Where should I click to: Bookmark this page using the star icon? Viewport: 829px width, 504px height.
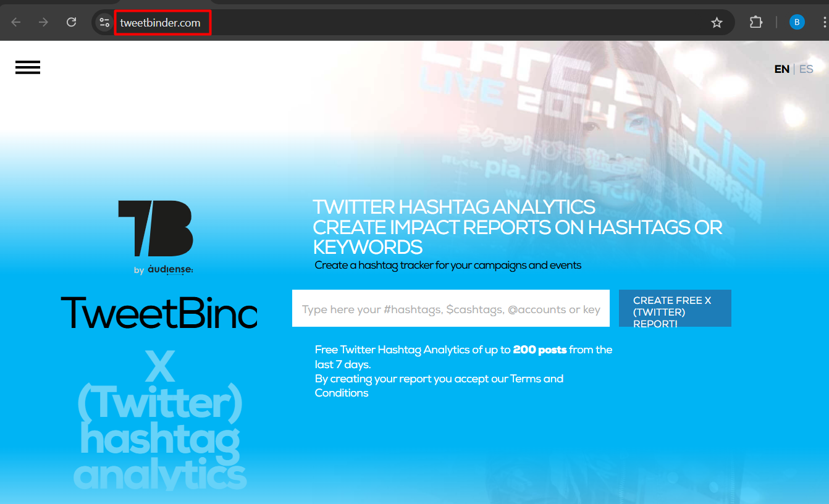pos(717,22)
